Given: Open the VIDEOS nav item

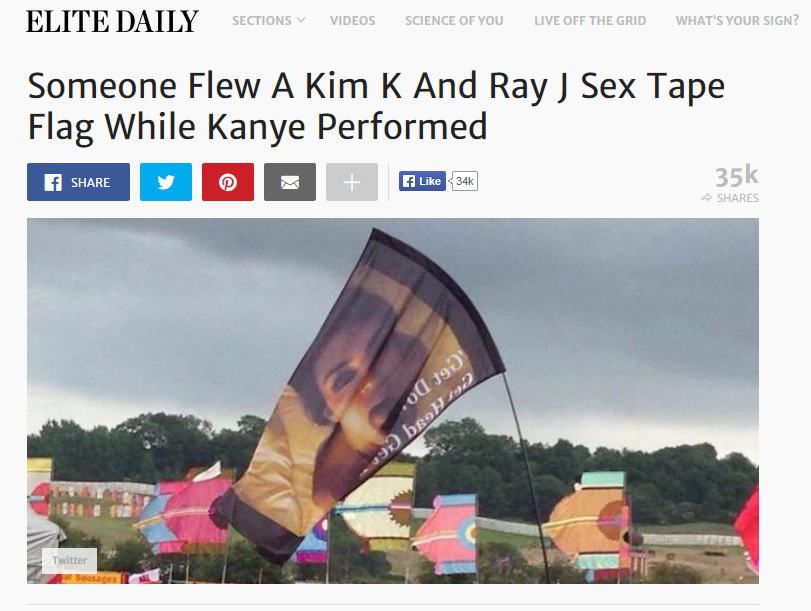Looking at the screenshot, I should [353, 21].
